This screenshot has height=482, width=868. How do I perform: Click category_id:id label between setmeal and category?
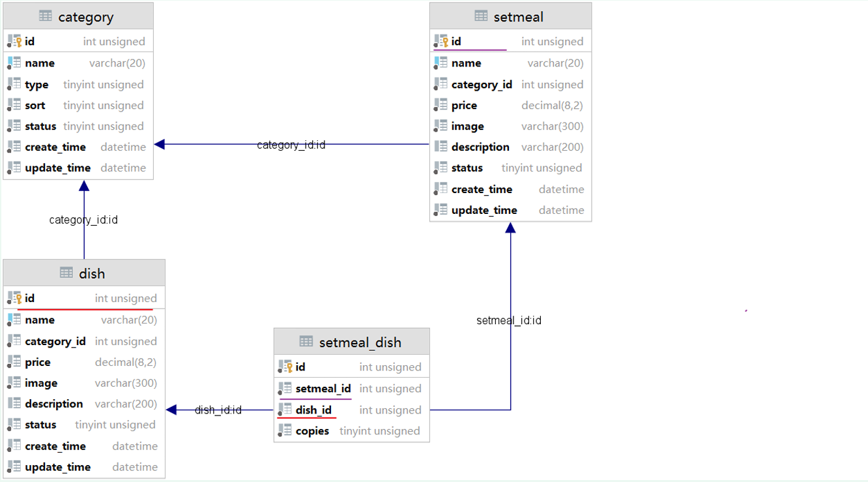pos(291,145)
